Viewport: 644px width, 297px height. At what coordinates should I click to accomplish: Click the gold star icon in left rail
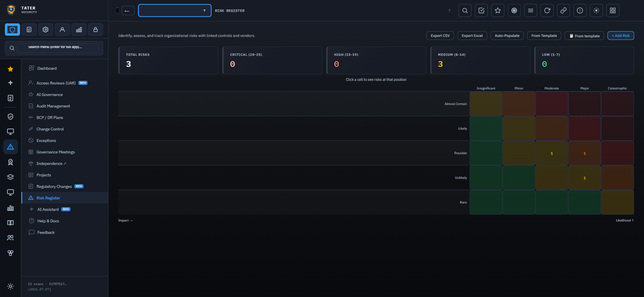10,69
